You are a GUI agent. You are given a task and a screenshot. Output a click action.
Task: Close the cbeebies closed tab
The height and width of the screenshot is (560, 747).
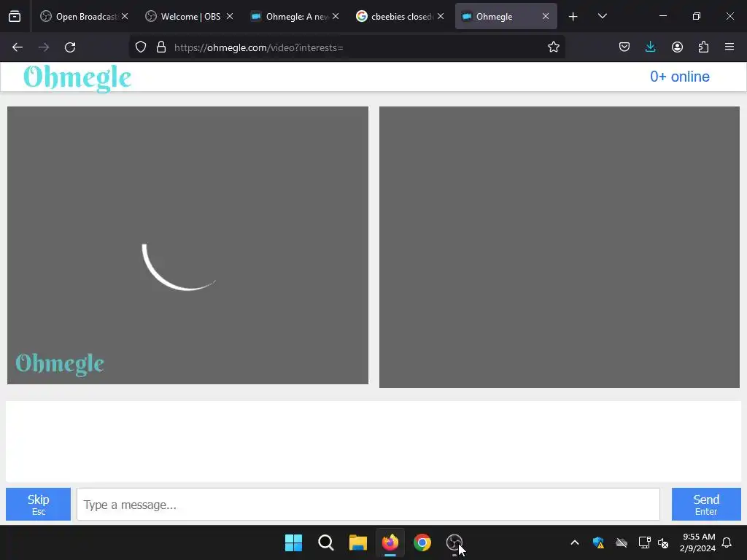(441, 17)
